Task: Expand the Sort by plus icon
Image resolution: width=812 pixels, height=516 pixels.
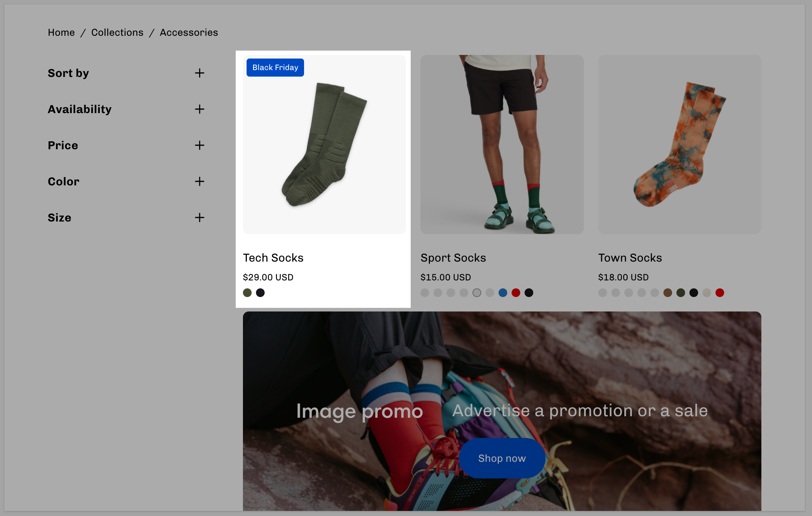Action: 200,73
